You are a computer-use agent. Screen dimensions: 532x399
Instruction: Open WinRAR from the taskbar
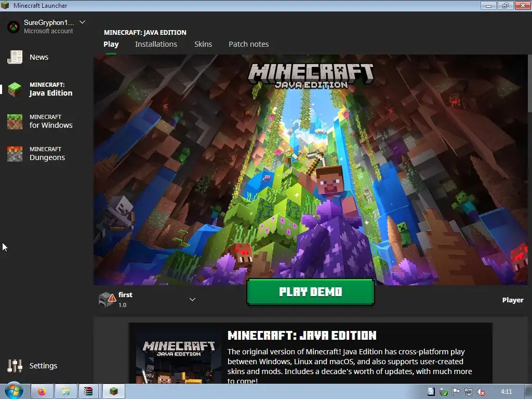tap(88, 392)
